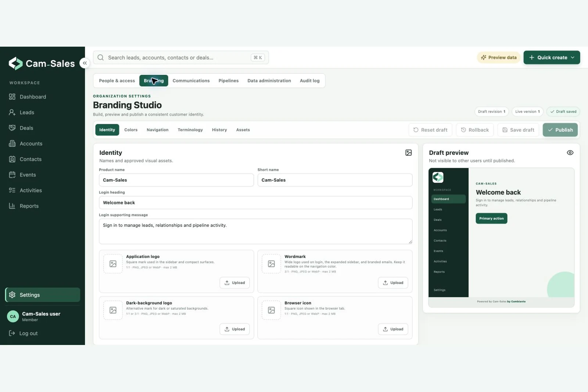This screenshot has height=392, width=588.
Task: Collapse the sidebar with the chevron button
Action: 85,63
